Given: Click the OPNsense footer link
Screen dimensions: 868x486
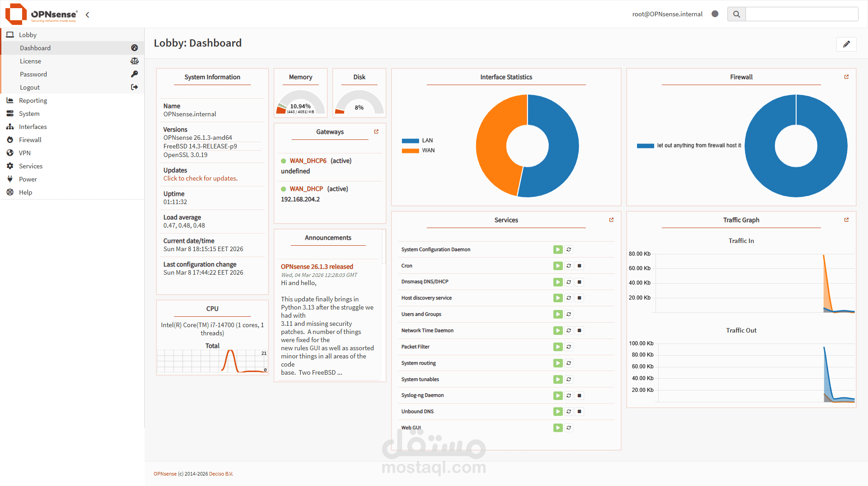Looking at the screenshot, I should [x=165, y=474].
